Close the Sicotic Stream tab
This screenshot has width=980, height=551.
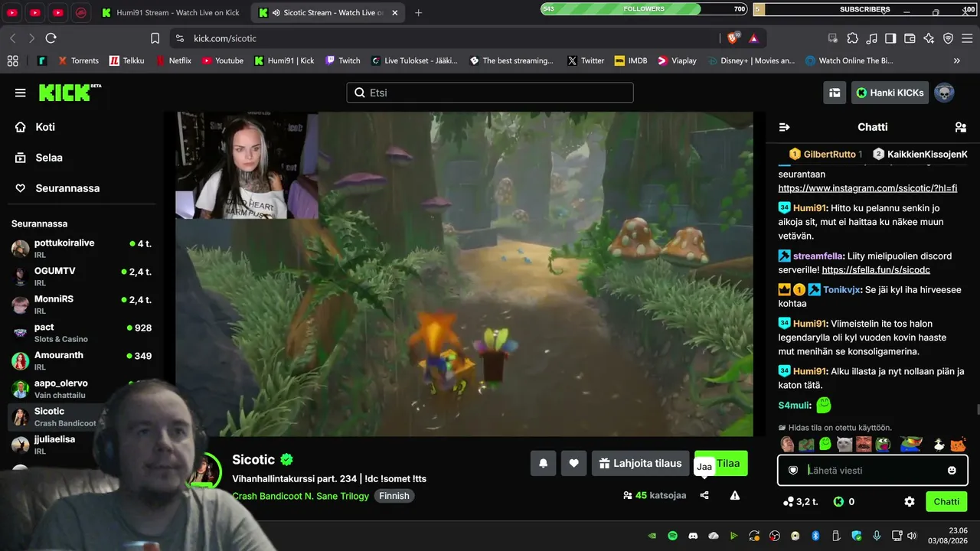pos(397,13)
